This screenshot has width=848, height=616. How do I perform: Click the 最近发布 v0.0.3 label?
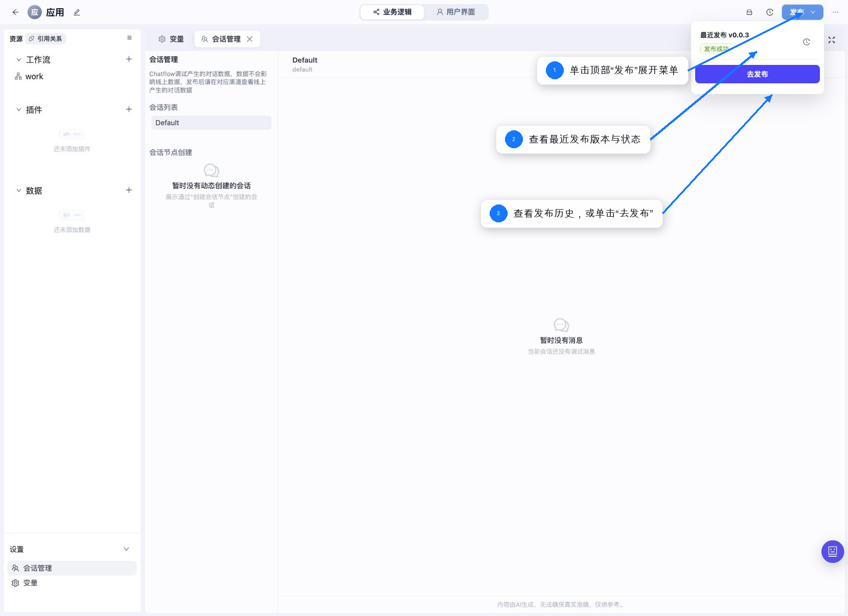point(724,35)
